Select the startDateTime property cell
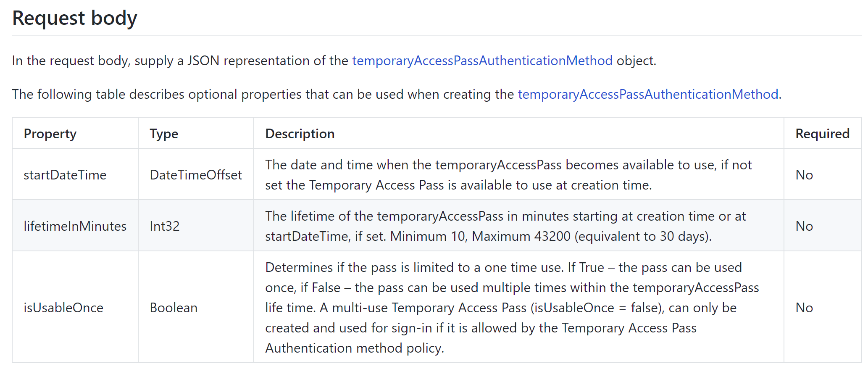This screenshot has width=868, height=369. (x=65, y=175)
